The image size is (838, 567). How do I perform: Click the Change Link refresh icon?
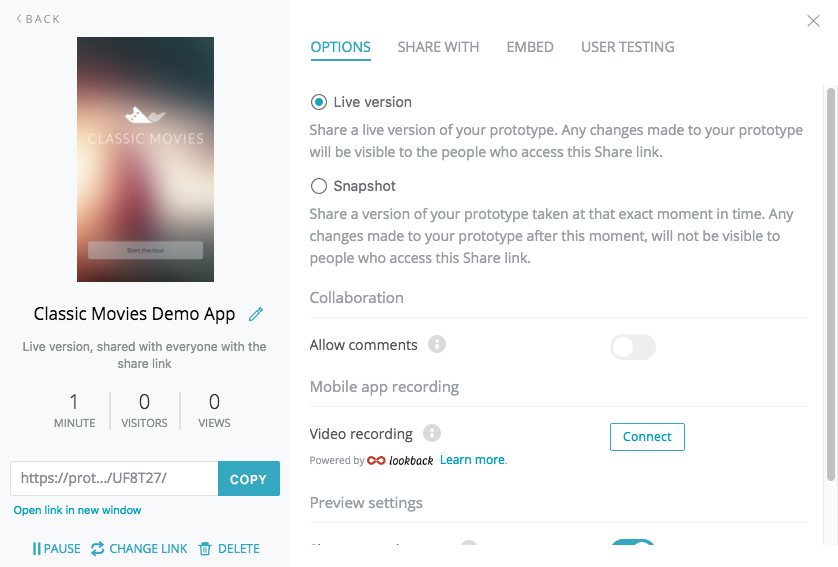(98, 549)
